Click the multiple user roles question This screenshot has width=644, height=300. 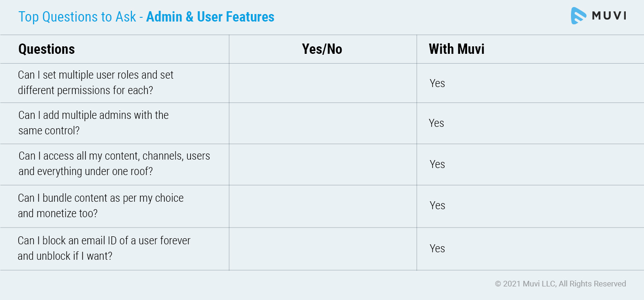coord(96,82)
